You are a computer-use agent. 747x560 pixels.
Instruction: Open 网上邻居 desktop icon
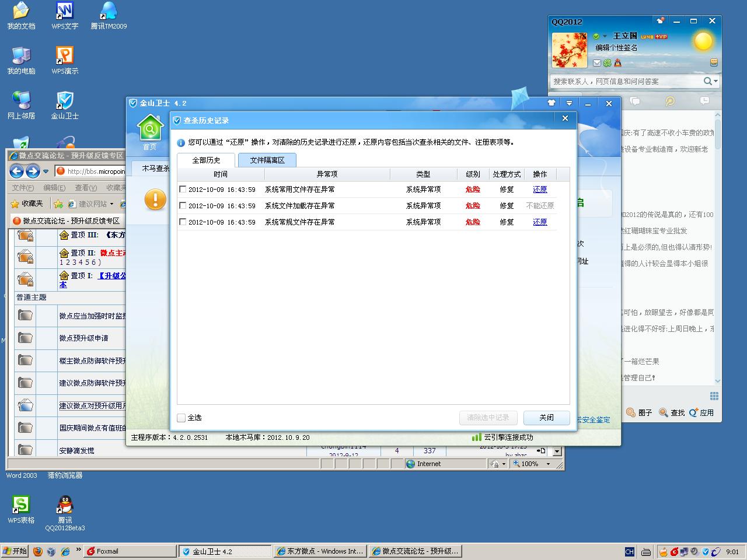point(21,106)
